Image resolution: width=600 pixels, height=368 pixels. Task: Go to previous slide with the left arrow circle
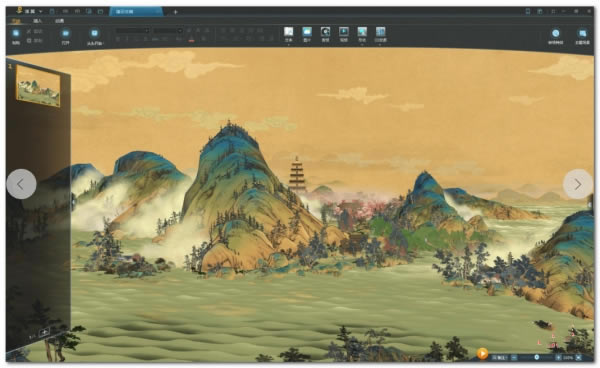[x=21, y=184]
